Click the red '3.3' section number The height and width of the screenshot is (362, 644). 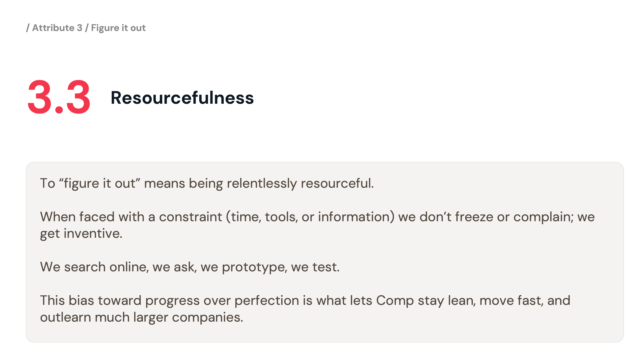click(59, 97)
